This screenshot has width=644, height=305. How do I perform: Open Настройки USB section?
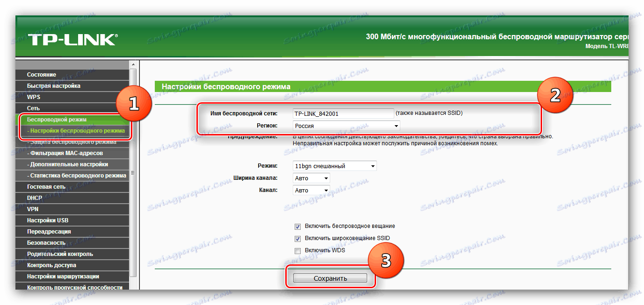click(x=72, y=220)
